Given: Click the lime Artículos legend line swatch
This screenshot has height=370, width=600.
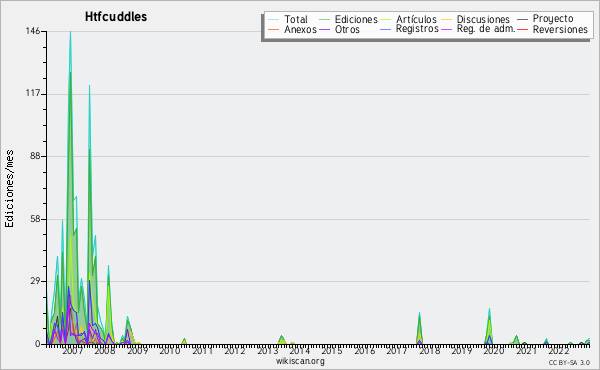Looking at the screenshot, I should pos(385,20).
